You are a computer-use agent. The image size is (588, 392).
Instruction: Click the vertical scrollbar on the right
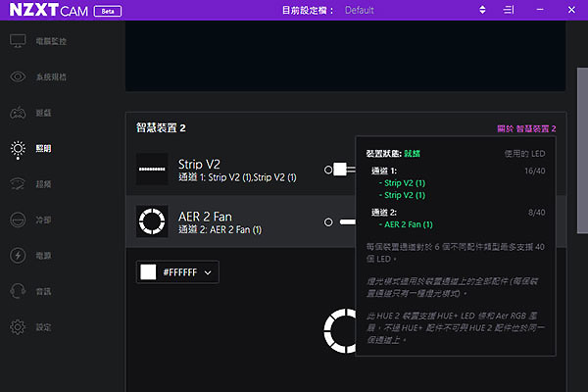(582, 151)
